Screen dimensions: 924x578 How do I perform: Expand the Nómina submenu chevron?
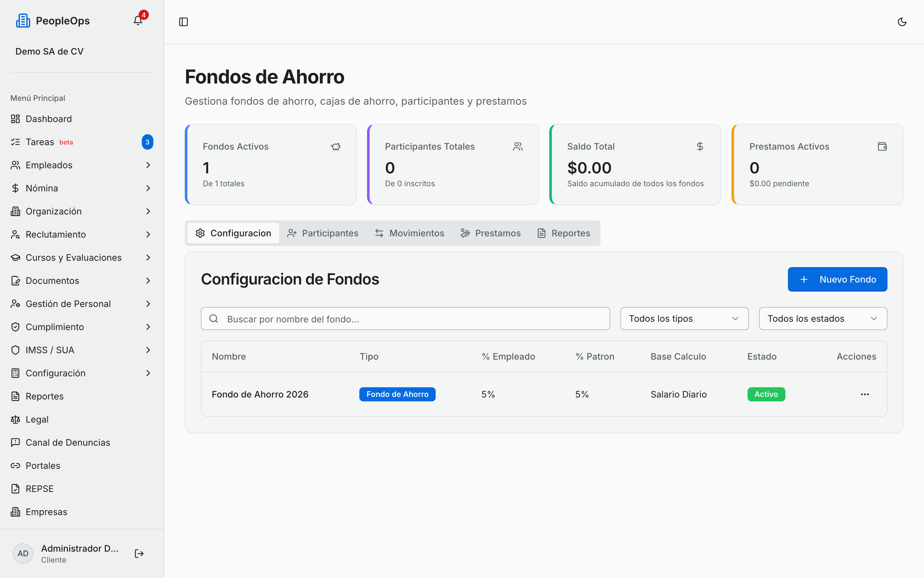pyautogui.click(x=148, y=188)
